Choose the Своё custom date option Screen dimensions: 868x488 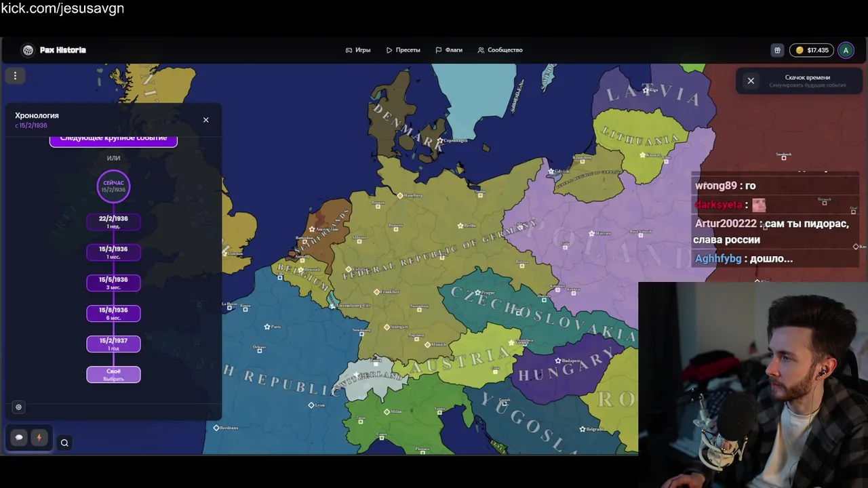[113, 375]
